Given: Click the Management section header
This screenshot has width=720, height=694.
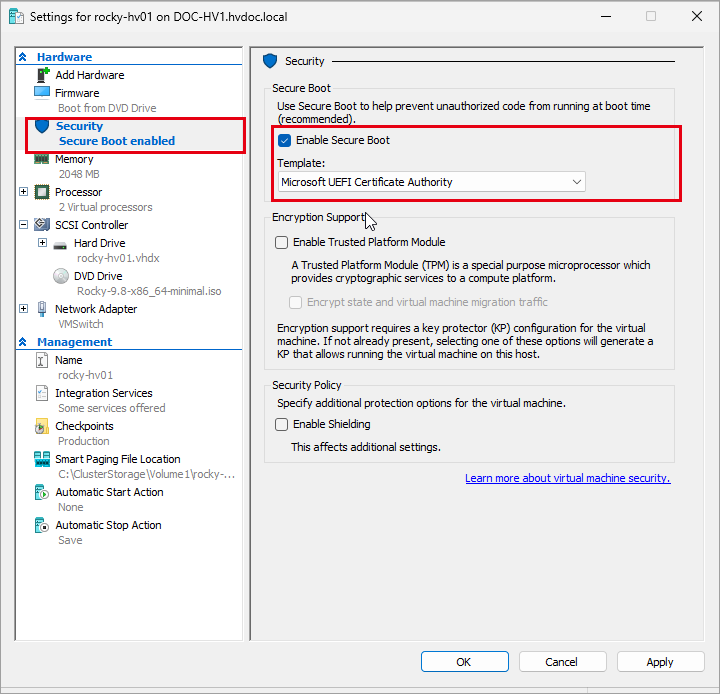Looking at the screenshot, I should (74, 342).
